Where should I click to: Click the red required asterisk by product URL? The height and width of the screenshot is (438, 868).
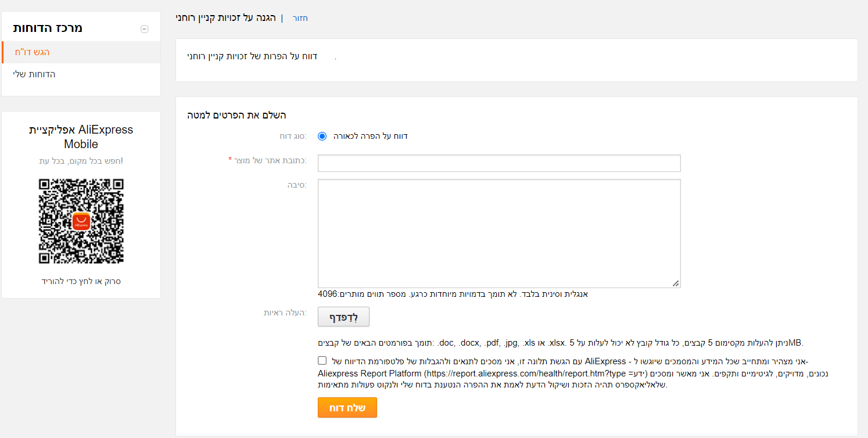point(230,160)
